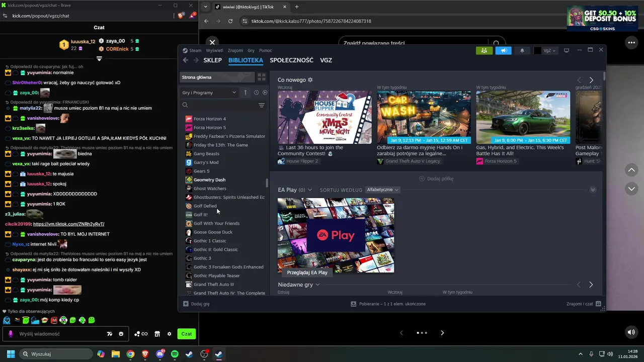Viewport: 644px width, 362px height.
Task: Close the TikTok photo viewer X
Action: click(x=212, y=43)
